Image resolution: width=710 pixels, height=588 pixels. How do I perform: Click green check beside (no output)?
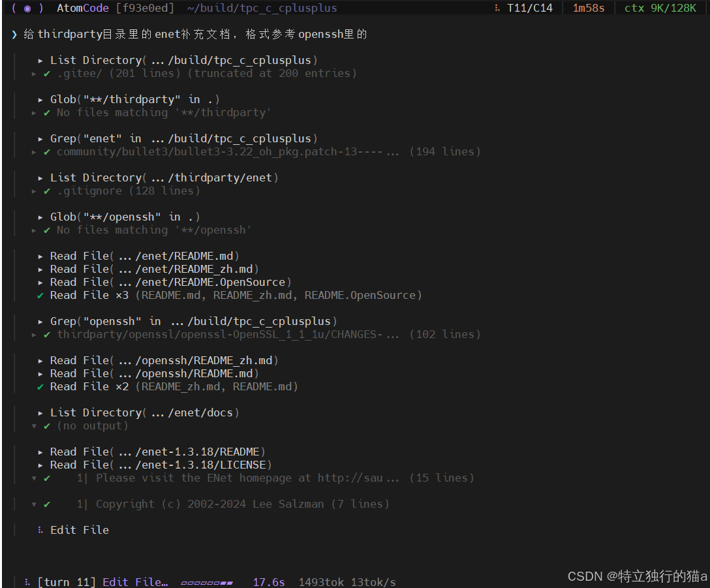tap(46, 426)
